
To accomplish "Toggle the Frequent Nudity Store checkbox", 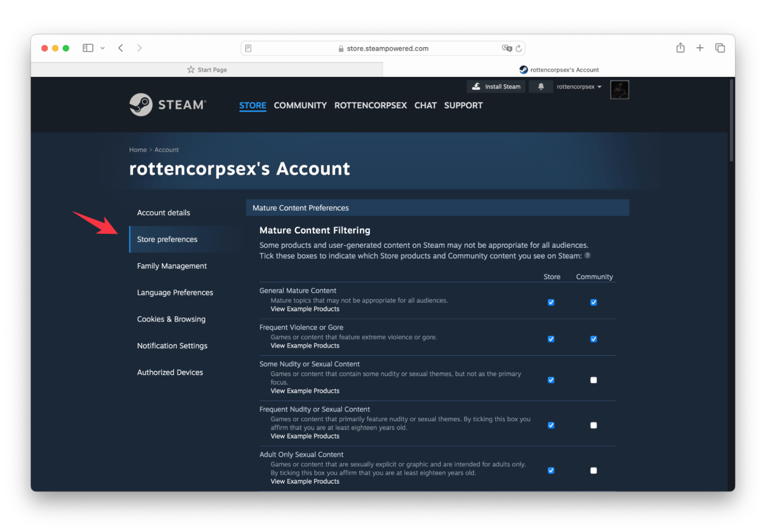I will click(x=551, y=425).
